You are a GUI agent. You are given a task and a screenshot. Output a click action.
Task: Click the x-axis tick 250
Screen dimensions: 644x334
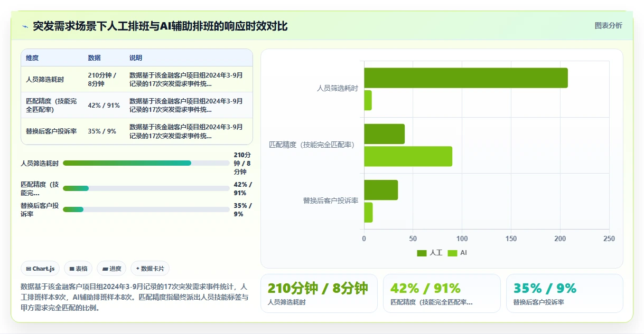point(609,238)
